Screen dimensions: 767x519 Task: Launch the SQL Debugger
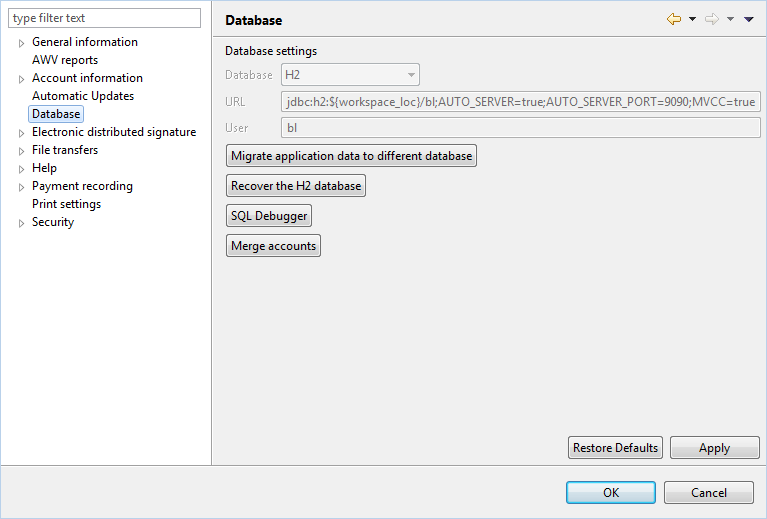(x=269, y=216)
